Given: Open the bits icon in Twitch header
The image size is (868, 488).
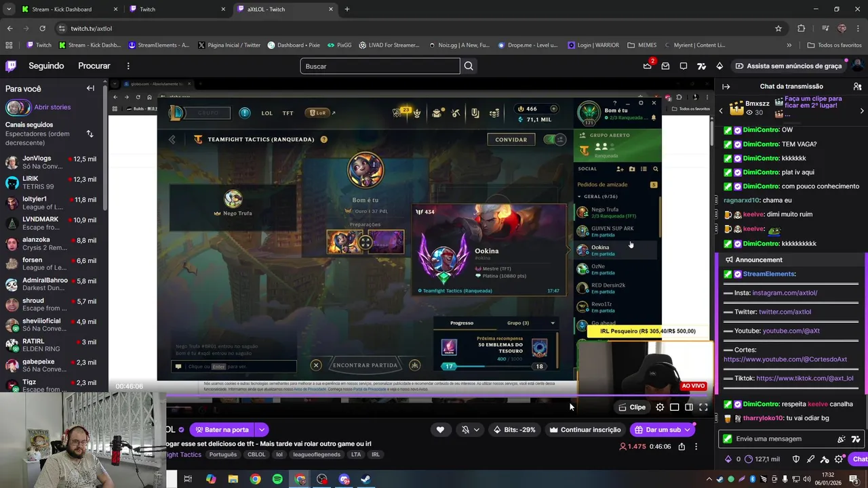Looking at the screenshot, I should point(719,66).
